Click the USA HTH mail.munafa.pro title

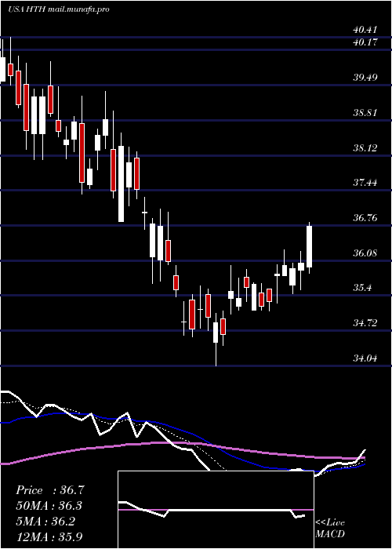coord(59,9)
